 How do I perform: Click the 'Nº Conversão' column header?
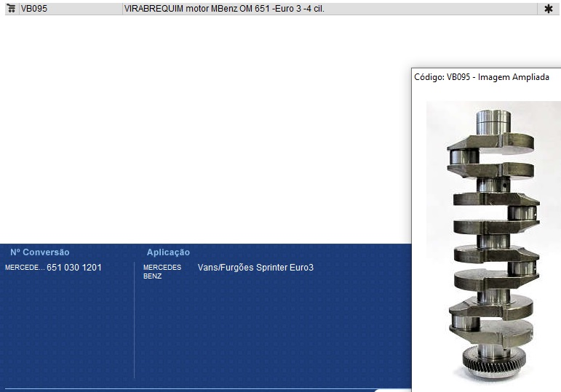coord(40,252)
